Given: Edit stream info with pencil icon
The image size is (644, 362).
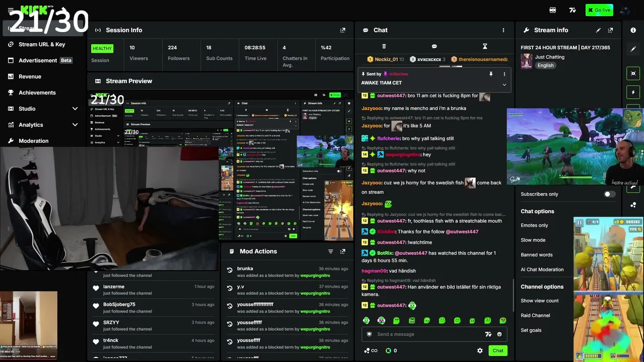Looking at the screenshot, I should pyautogui.click(x=598, y=30).
